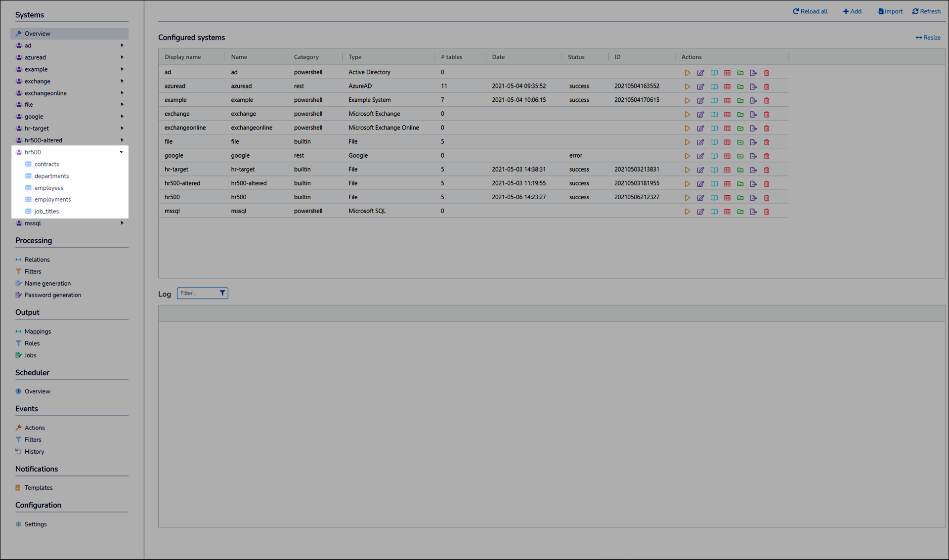949x560 pixels.
Task: Click the export file icon for mssql
Action: click(x=754, y=211)
